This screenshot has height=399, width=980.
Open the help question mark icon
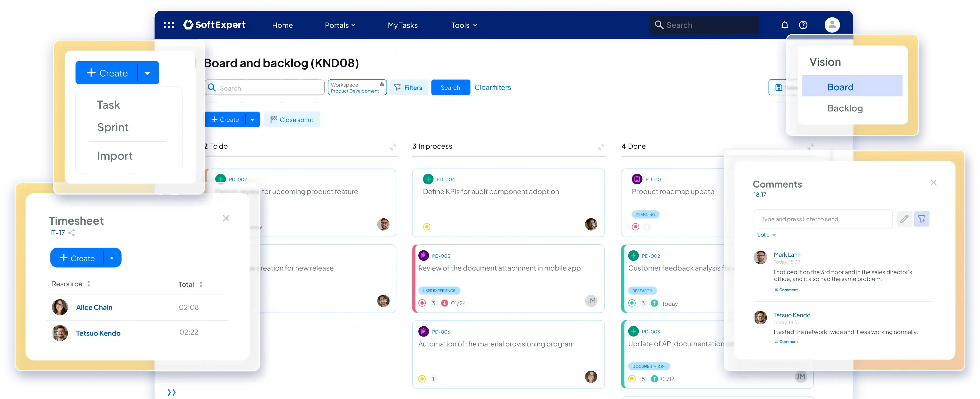[x=803, y=25]
